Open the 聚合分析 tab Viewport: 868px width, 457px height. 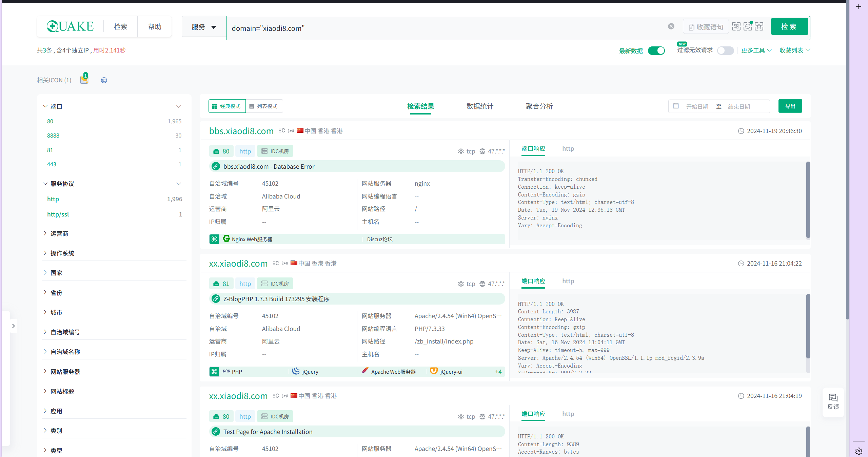coord(539,106)
